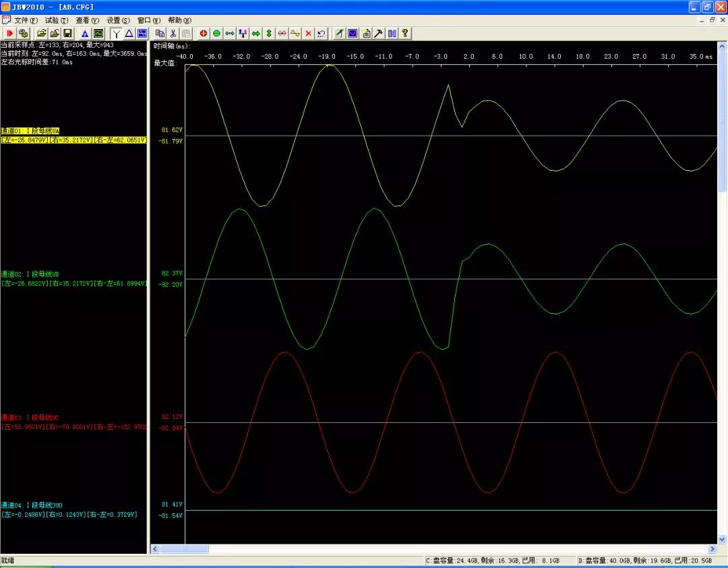Click the save floppy disk icon
This screenshot has height=568, width=728.
pos(67,33)
